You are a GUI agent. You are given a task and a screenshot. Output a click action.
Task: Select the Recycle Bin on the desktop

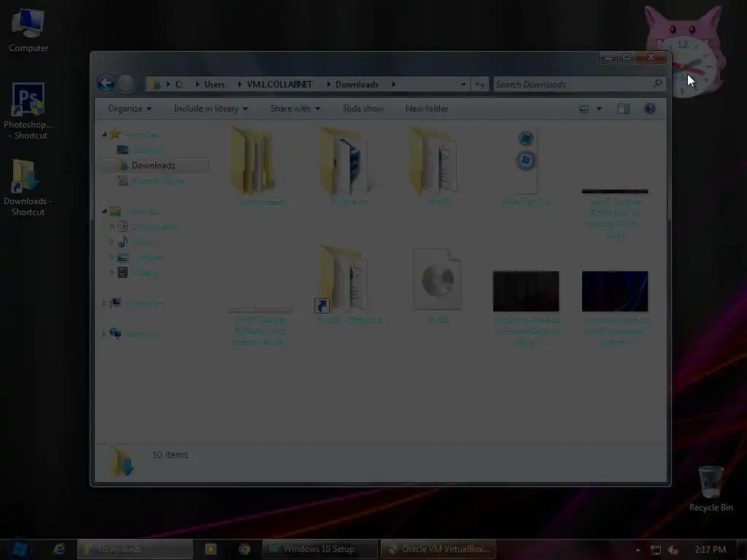(711, 489)
